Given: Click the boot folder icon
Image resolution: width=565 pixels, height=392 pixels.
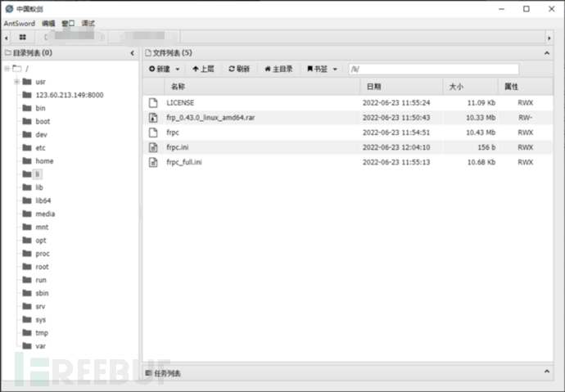Looking at the screenshot, I should 27,121.
